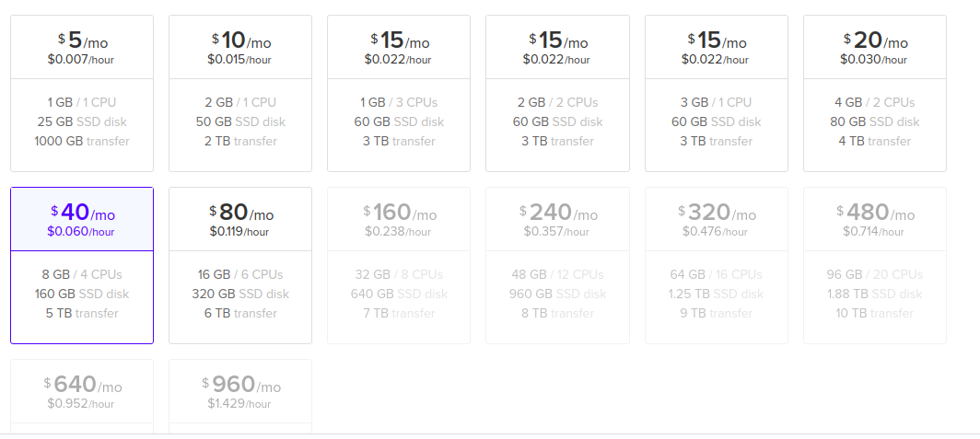Pick the $320/mo 64 GB plan

[716, 265]
